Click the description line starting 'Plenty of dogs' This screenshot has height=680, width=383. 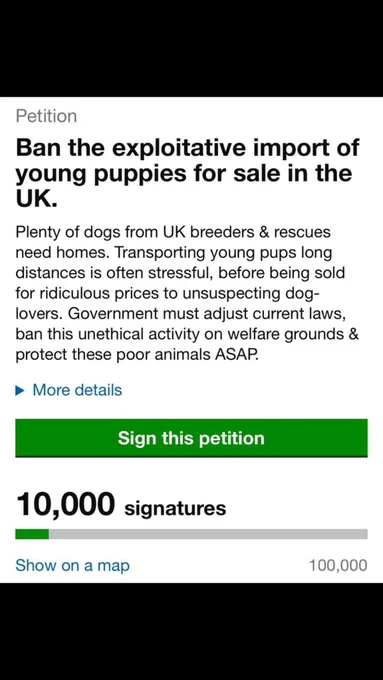(x=173, y=232)
